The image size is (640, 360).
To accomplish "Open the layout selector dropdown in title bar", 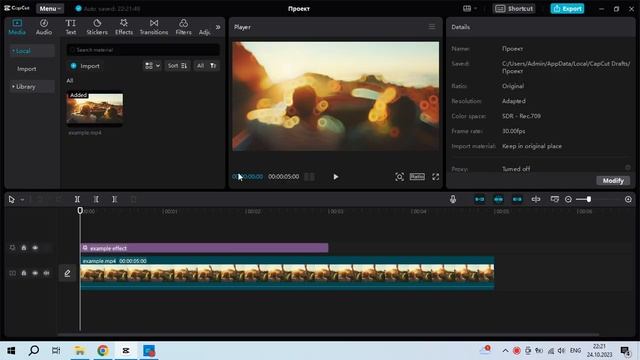I will click(470, 9).
